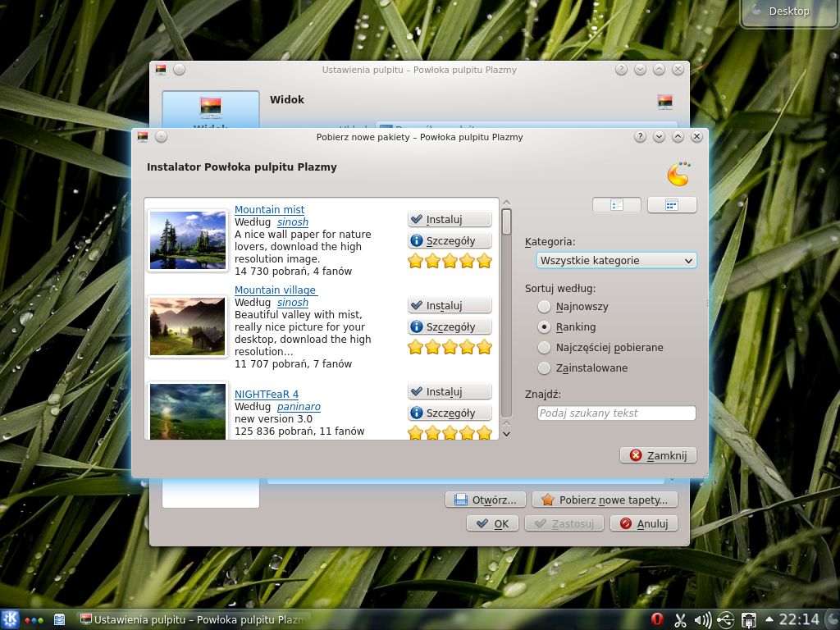Viewport: 840px width, 630px height.
Task: Click the Otwórz... button in the settings window
Action: pos(486,500)
